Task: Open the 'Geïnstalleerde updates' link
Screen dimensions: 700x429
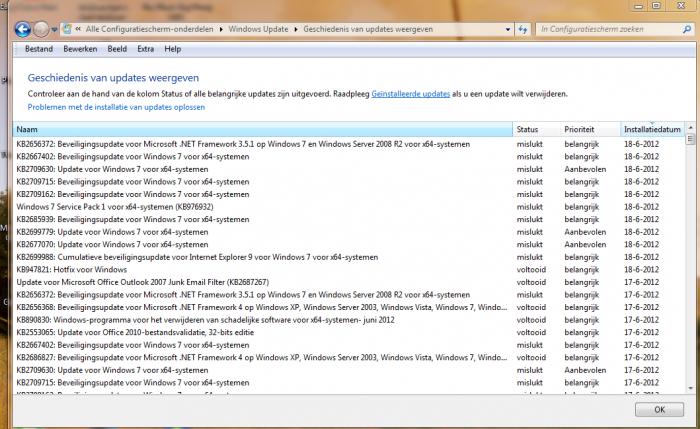Action: point(411,94)
